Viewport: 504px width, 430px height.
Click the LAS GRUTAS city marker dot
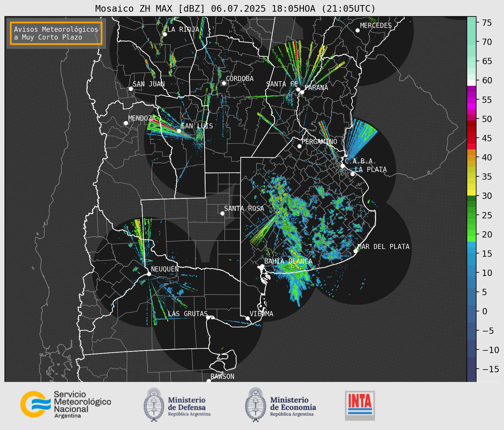208,317
